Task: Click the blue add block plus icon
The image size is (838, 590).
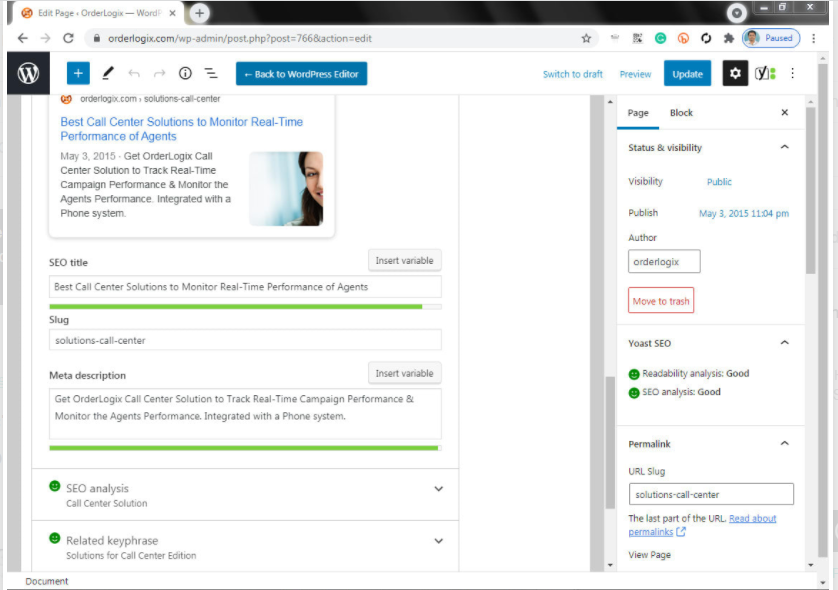Action: (x=79, y=74)
